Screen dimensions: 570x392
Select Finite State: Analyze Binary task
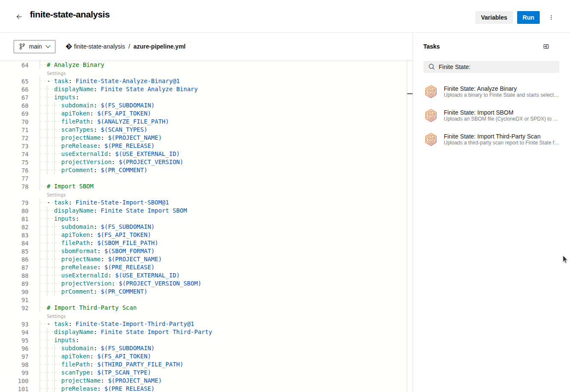(492, 92)
